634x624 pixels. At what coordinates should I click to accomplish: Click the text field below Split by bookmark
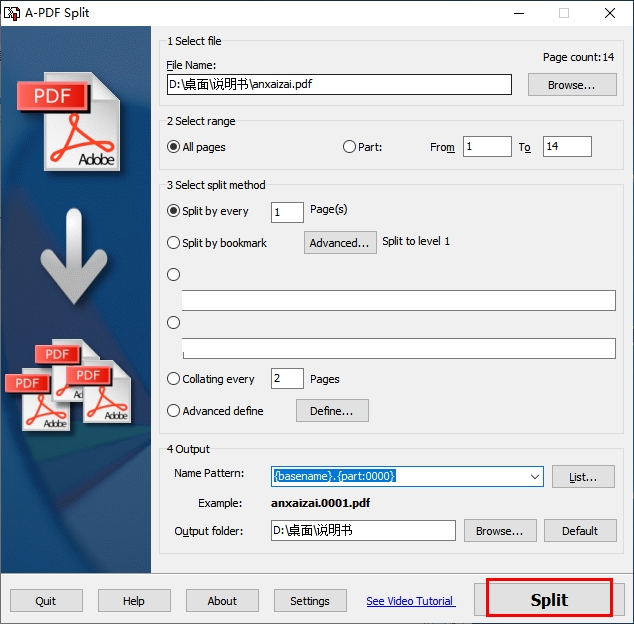[399, 300]
